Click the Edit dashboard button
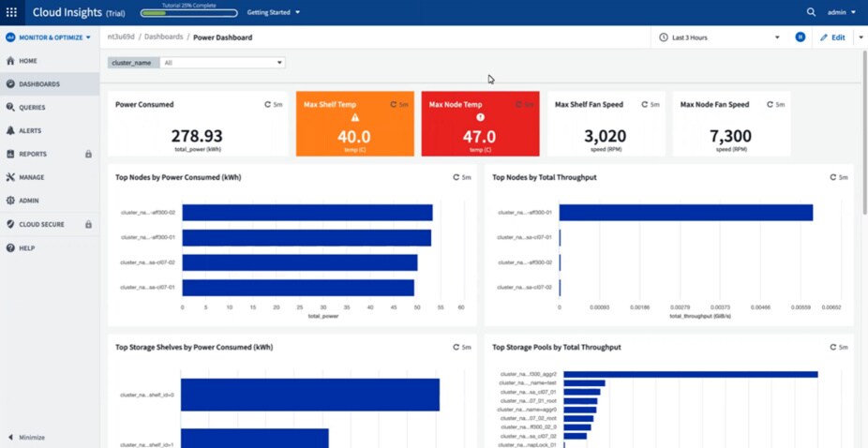Screen dimensions: 868x448 point(832,37)
